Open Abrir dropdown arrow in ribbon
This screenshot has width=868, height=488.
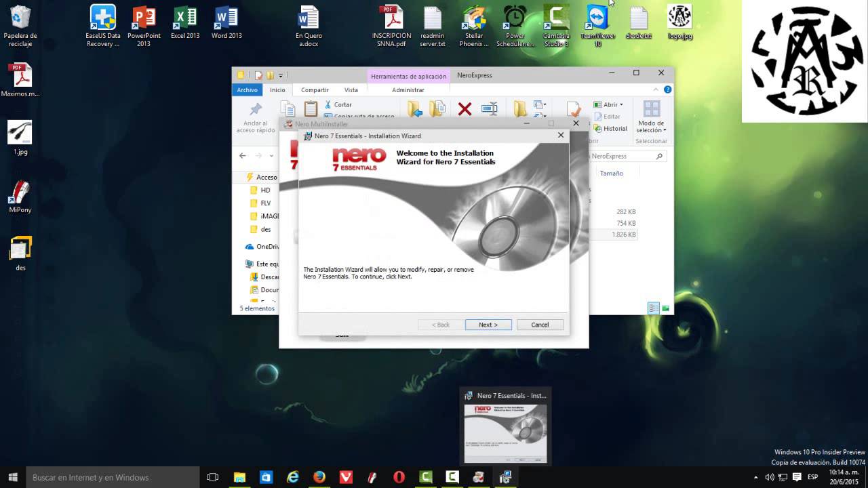point(621,105)
